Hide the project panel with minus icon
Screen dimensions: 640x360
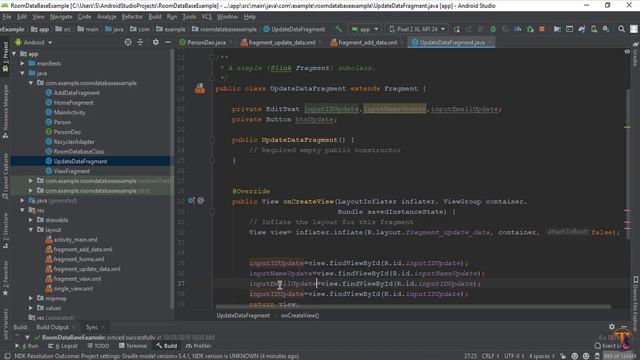coord(168,42)
